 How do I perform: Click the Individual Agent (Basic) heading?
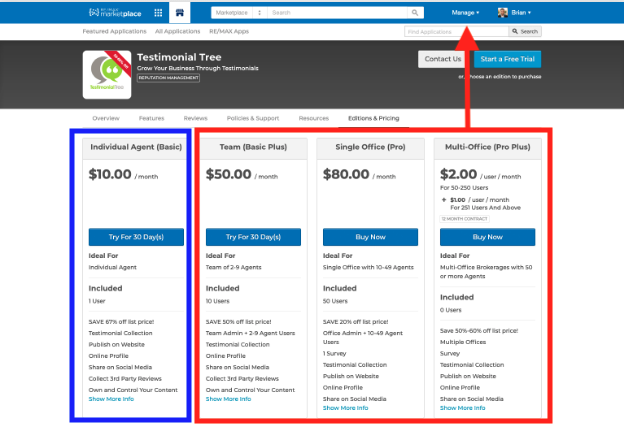(136, 147)
